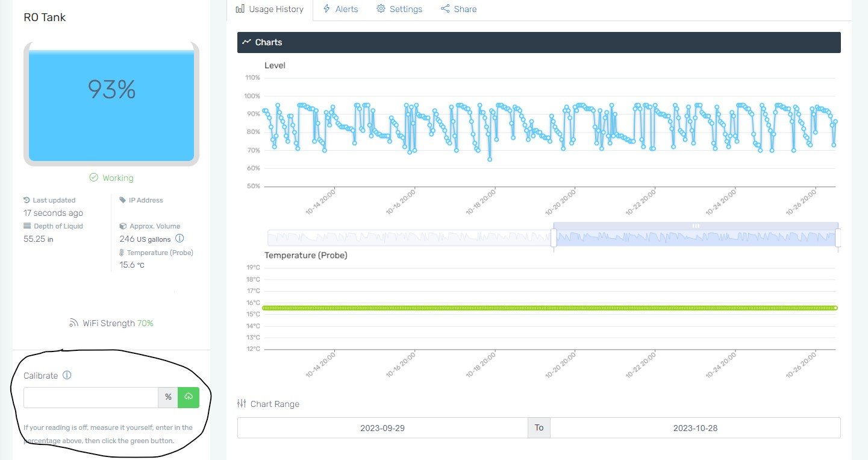The height and width of the screenshot is (460, 868).
Task: Click the IP Address tag icon
Action: tap(123, 200)
